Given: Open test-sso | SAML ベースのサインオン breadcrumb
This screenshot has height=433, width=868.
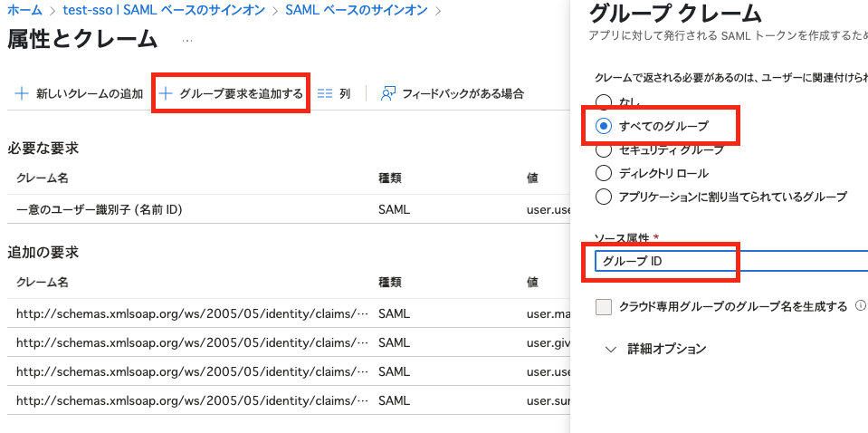Looking at the screenshot, I should (165, 11).
